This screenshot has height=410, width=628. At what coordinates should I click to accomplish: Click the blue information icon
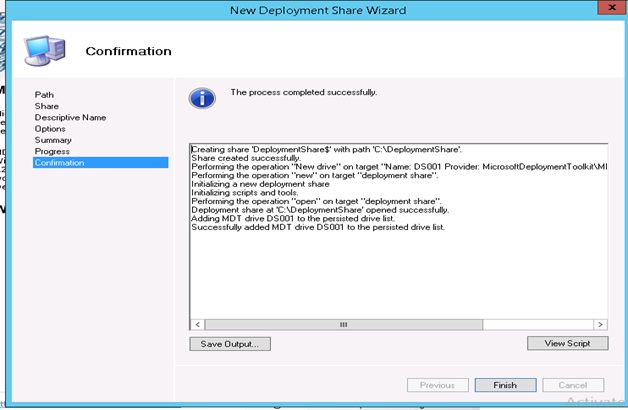coord(204,97)
